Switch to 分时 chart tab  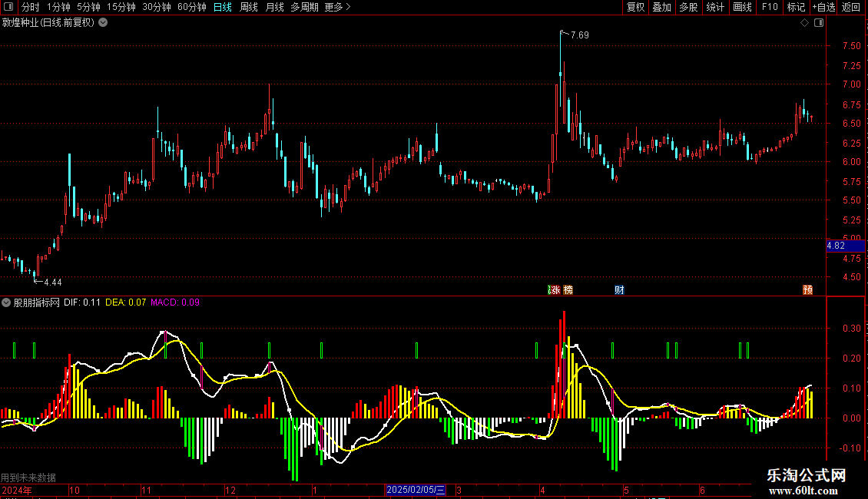(31, 7)
